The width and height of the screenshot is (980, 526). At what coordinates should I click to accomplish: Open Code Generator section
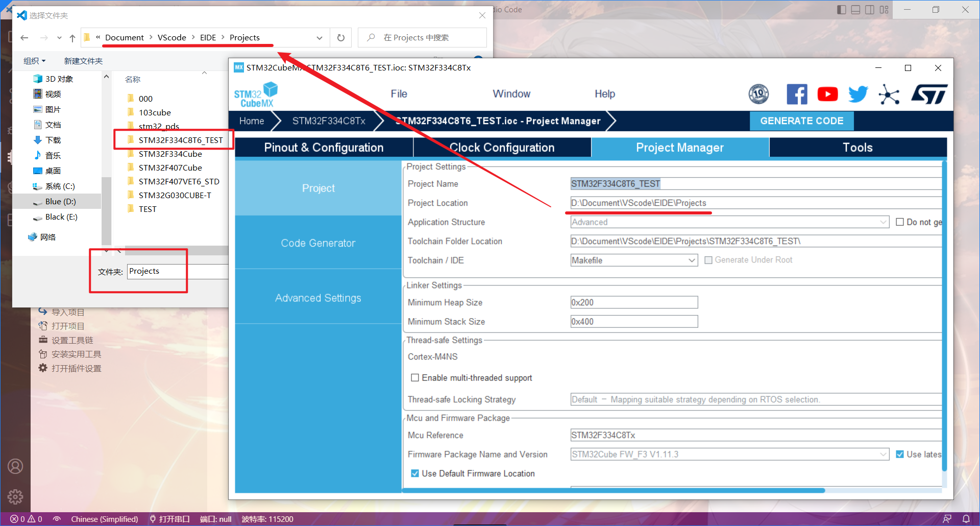318,244
